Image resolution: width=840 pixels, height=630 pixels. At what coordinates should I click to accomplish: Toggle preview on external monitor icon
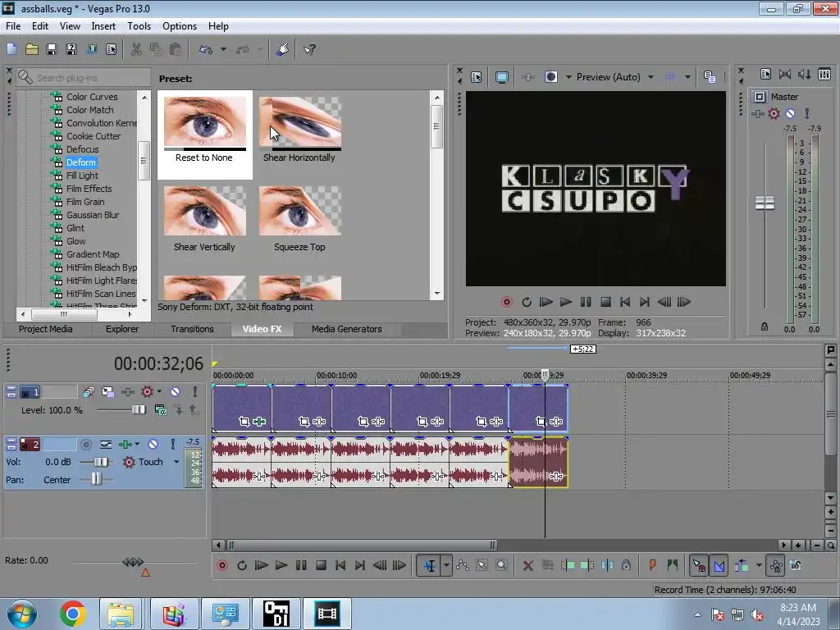click(502, 77)
